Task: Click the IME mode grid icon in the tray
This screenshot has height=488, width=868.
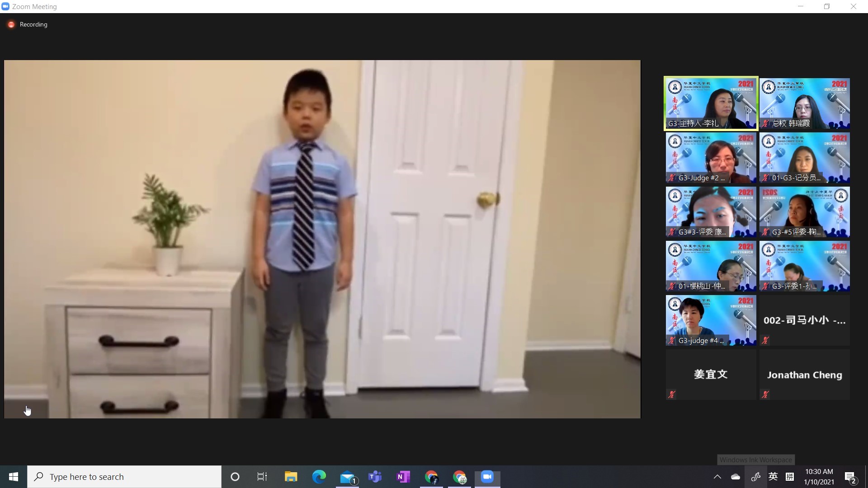Action: [790, 477]
